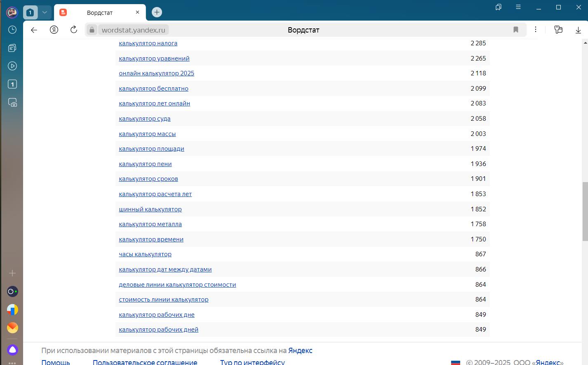Image resolution: width=588 pixels, height=365 pixels.
Task: Open notes icon in sidebar
Action: coord(12,48)
